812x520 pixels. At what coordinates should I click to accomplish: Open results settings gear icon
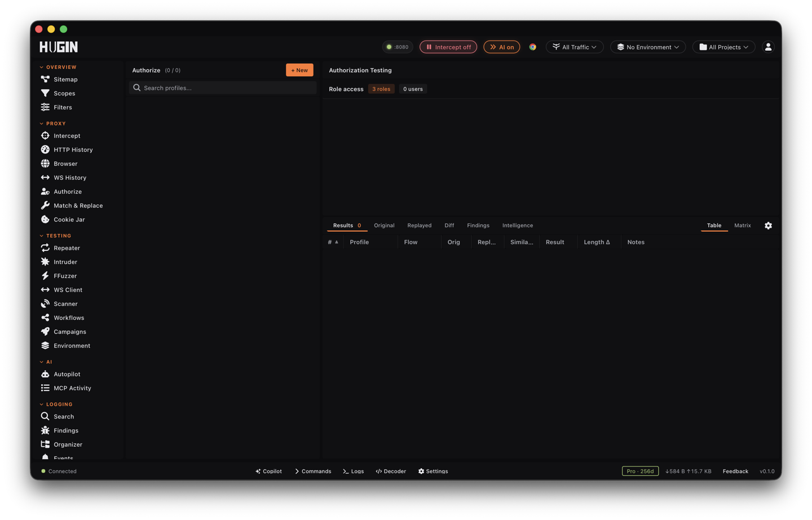768,226
